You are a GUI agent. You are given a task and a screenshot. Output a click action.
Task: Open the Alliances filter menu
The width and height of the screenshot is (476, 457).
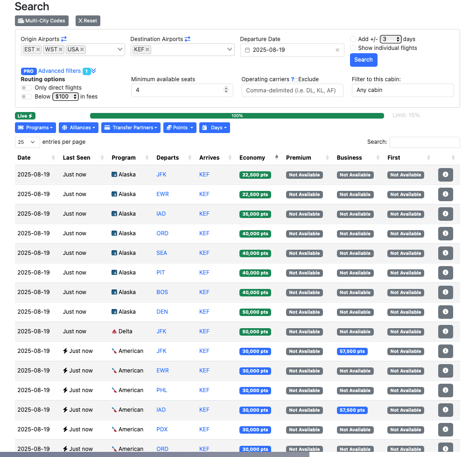[78, 127]
